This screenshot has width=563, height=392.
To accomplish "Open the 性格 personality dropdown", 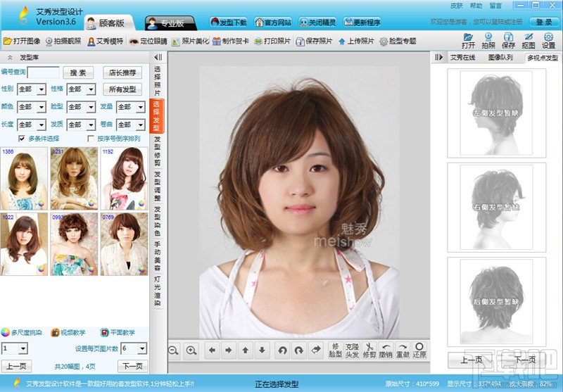I will [x=81, y=89].
